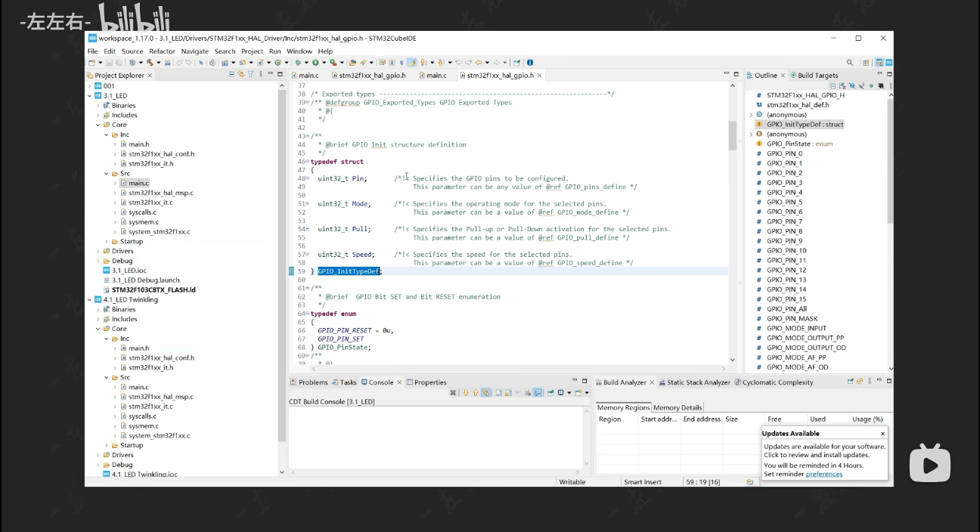Switch to the Build Targets tab
Screen dimensions: 980x532
click(817, 76)
